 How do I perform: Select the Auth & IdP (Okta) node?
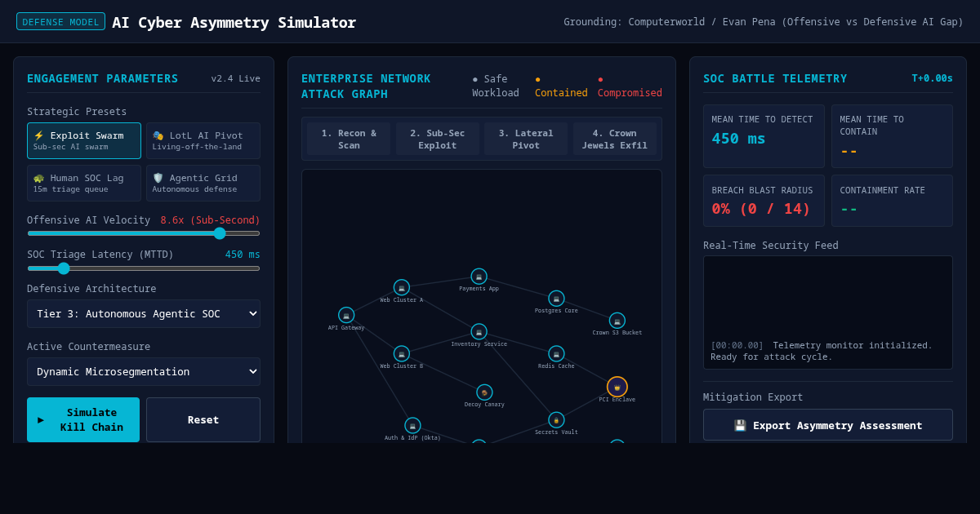point(412,426)
